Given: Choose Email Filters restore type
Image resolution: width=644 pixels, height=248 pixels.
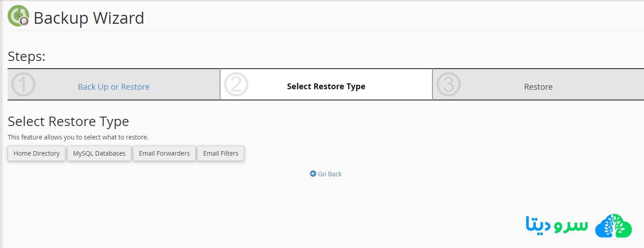Looking at the screenshot, I should pos(220,153).
